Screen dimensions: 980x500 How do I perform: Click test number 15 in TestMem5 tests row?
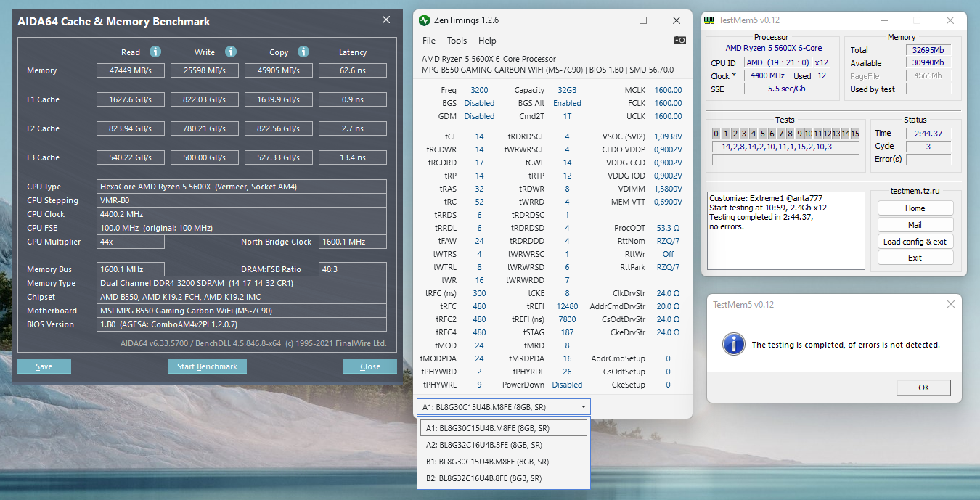click(855, 134)
